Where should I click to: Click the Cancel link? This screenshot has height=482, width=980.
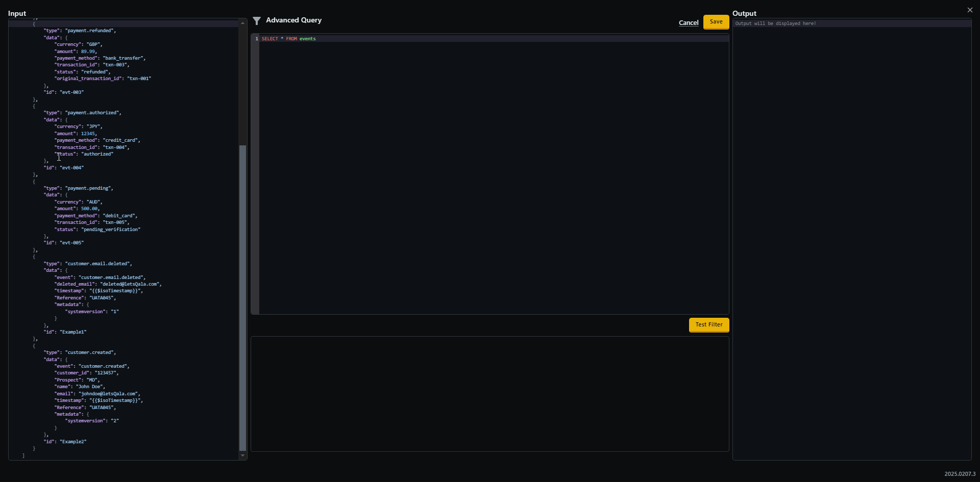[x=689, y=23]
